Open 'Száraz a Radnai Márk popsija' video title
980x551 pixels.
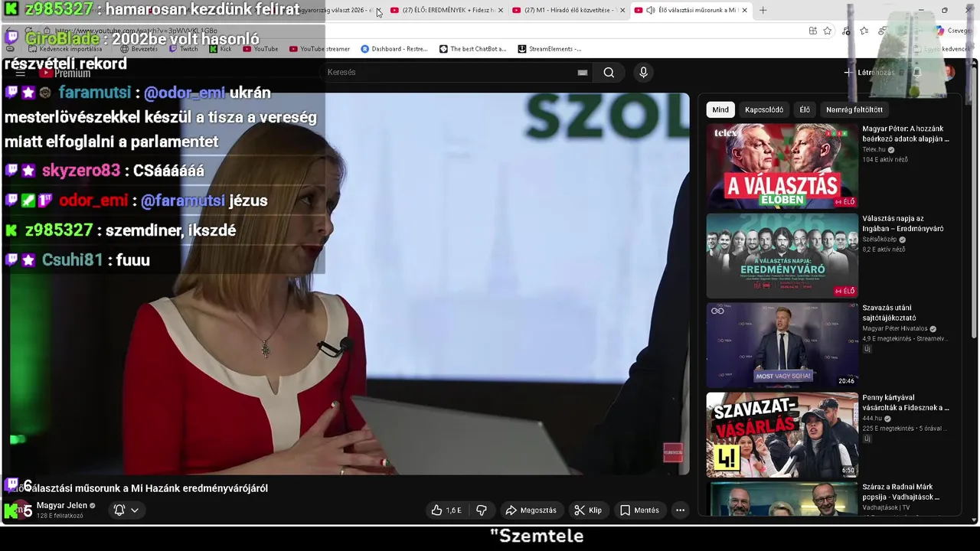pyautogui.click(x=901, y=492)
